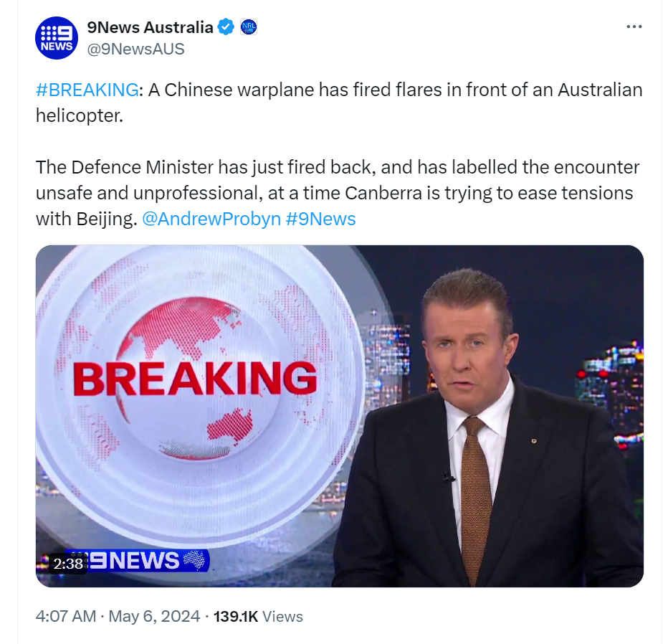Open the #BREAKING hashtag link
The height and width of the screenshot is (644, 668).
click(x=87, y=90)
